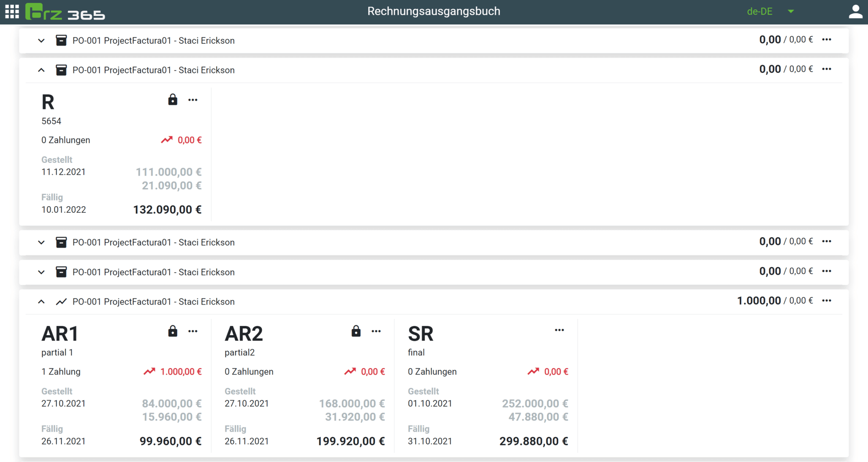Click trend arrow next to AR1 1.000,00 €
Image resolution: width=868 pixels, height=462 pixels.
click(x=149, y=372)
